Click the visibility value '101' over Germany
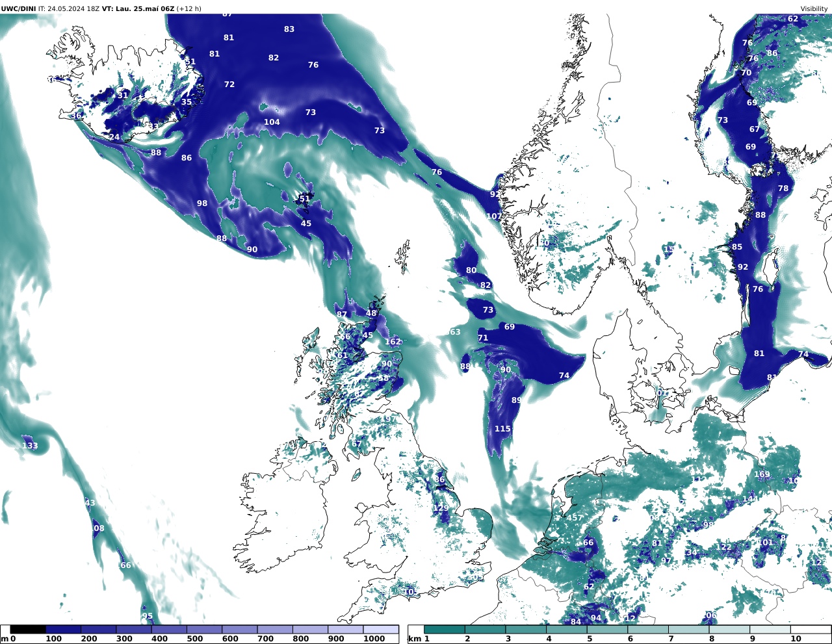This screenshot has width=832, height=644. coord(765,543)
